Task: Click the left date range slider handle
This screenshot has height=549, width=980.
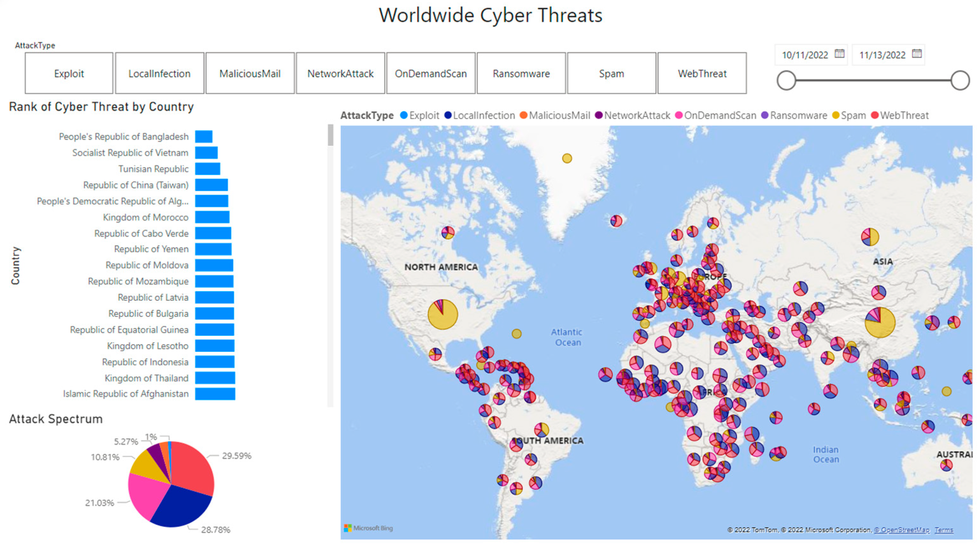Action: 786,80
